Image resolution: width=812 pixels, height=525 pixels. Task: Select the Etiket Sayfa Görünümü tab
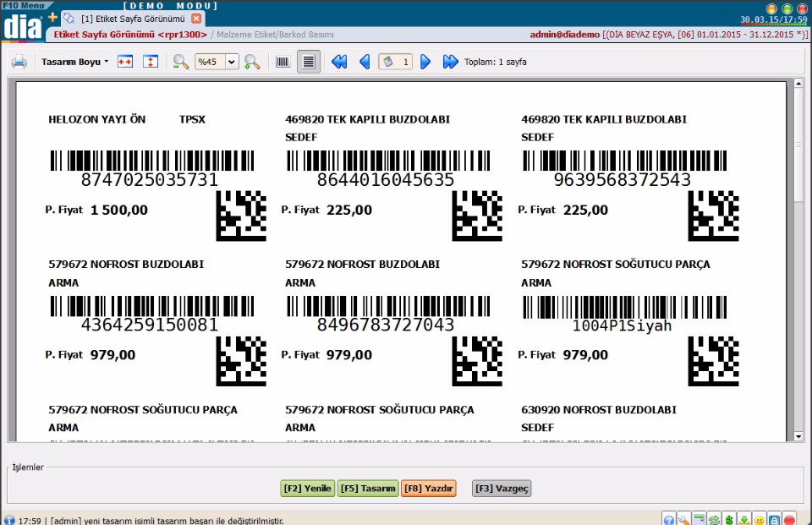click(x=133, y=19)
